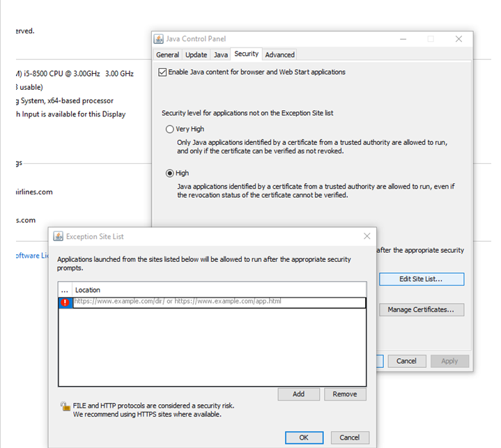The height and width of the screenshot is (448, 501).
Task: Click the Edit Site List button
Action: [x=422, y=279]
